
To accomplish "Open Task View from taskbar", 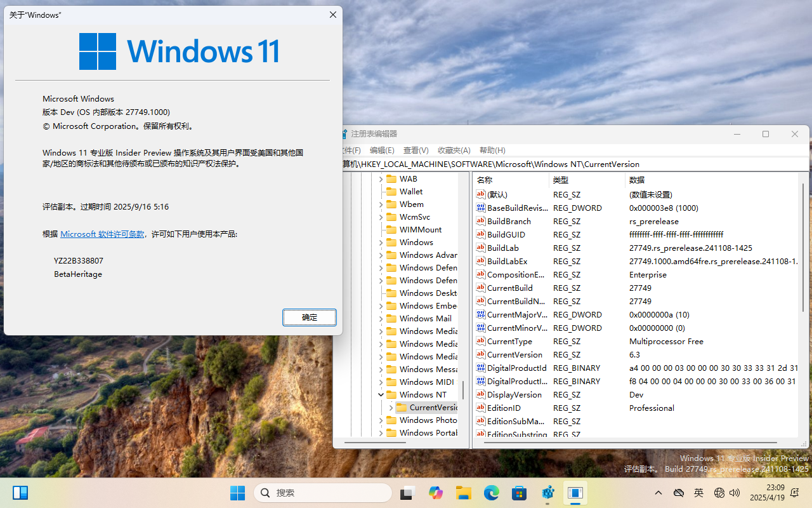I will [x=407, y=493].
